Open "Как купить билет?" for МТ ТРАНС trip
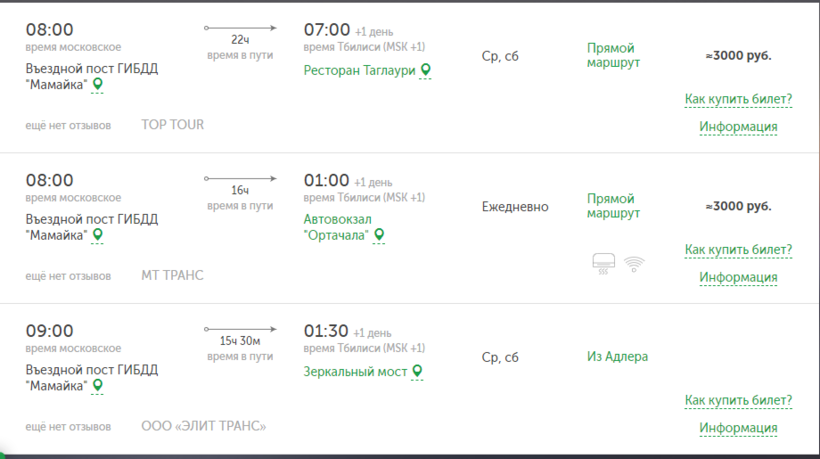The image size is (820, 459). point(738,249)
